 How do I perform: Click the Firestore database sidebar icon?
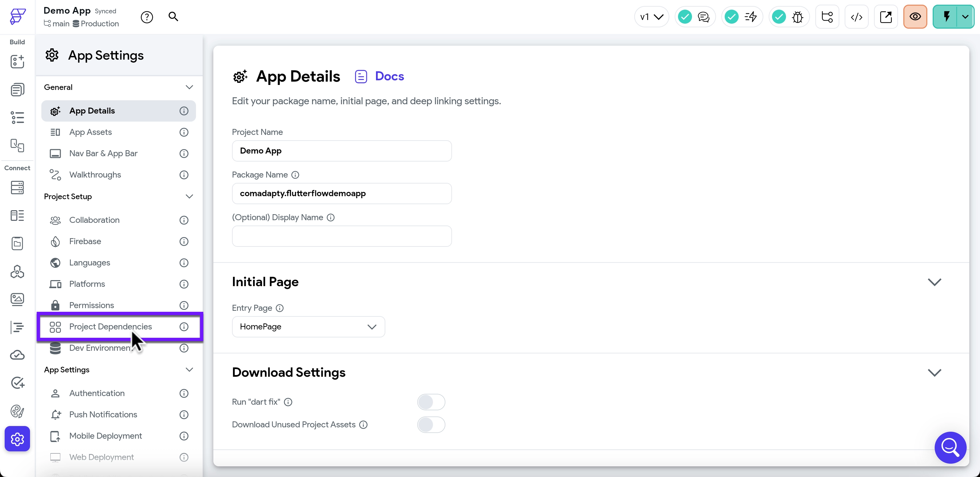pyautogui.click(x=17, y=188)
